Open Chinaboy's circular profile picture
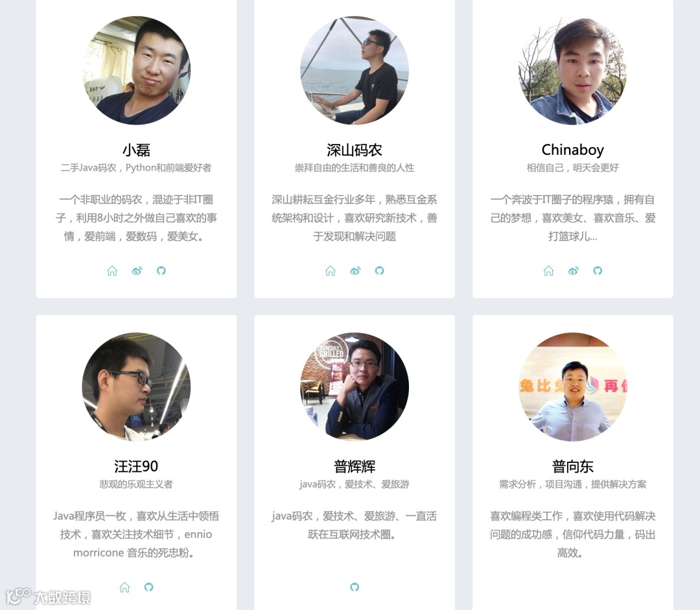The height and width of the screenshot is (610, 700). point(573,71)
